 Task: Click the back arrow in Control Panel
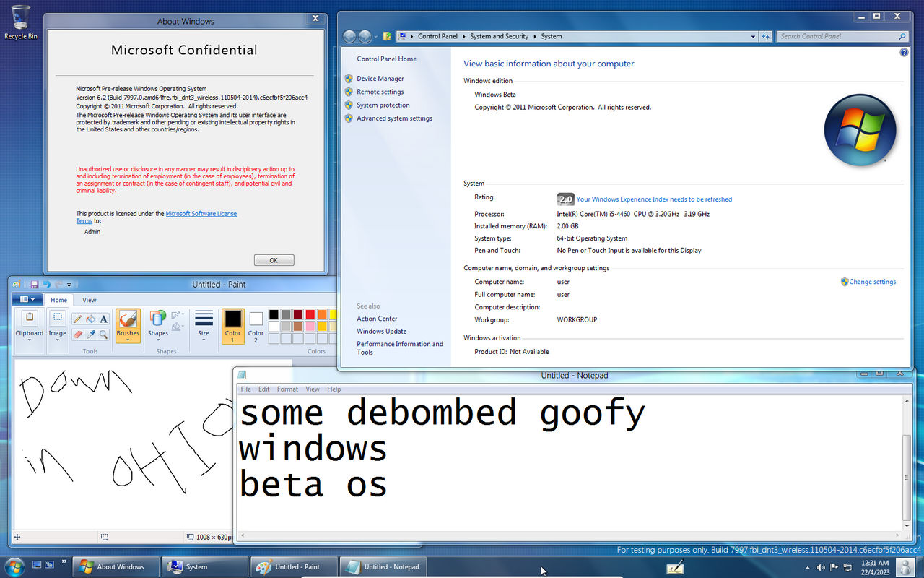click(x=350, y=36)
